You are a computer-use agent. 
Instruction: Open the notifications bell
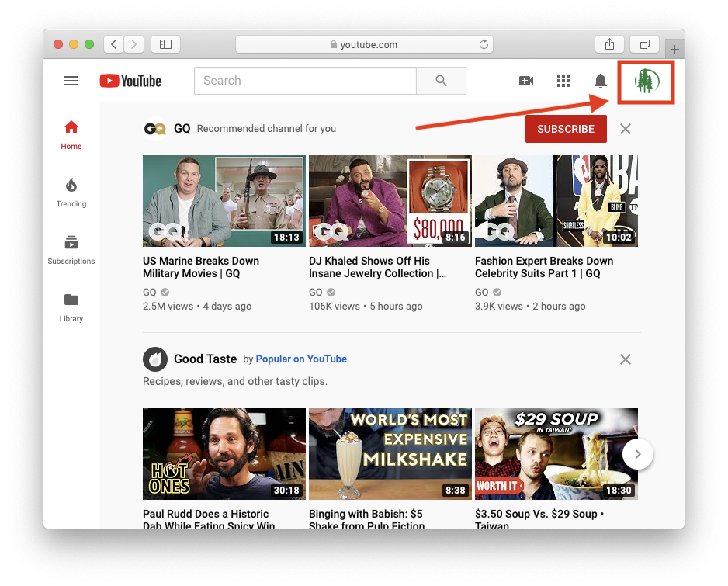point(600,81)
